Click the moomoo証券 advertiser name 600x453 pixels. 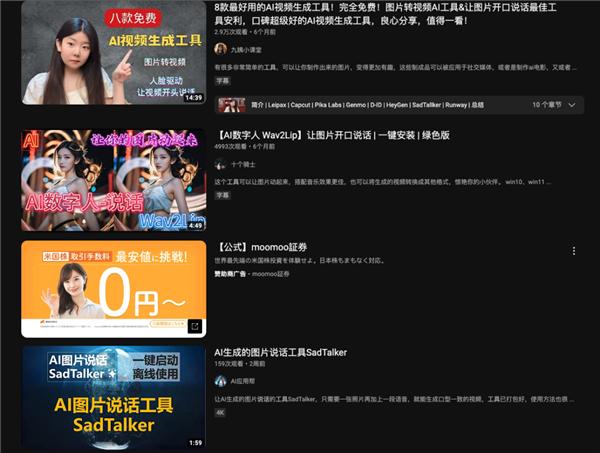(271, 274)
